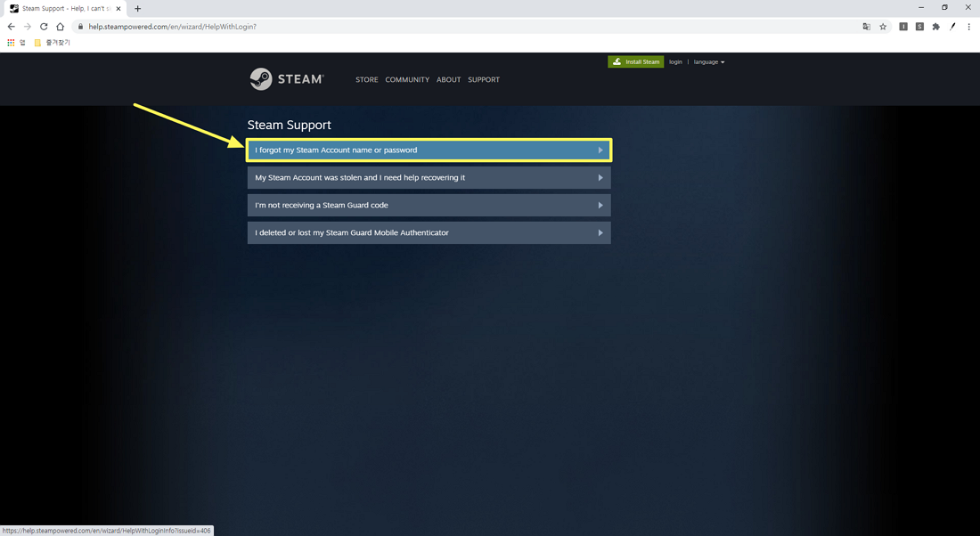Open a new browser tab with plus

point(137,9)
